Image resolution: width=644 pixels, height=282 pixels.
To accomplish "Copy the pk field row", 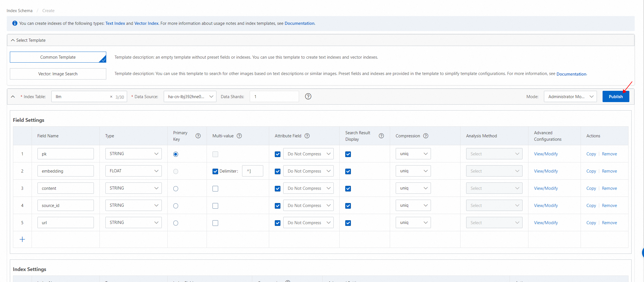I will pyautogui.click(x=591, y=154).
